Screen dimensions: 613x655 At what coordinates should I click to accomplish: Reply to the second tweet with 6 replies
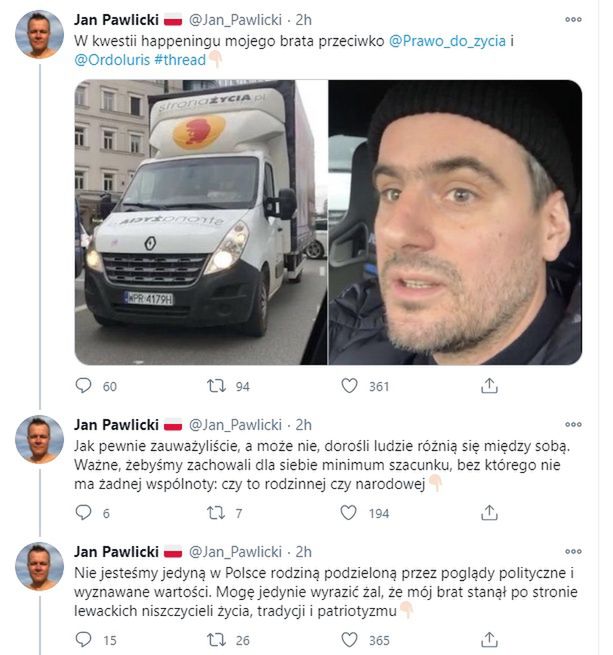[x=84, y=512]
